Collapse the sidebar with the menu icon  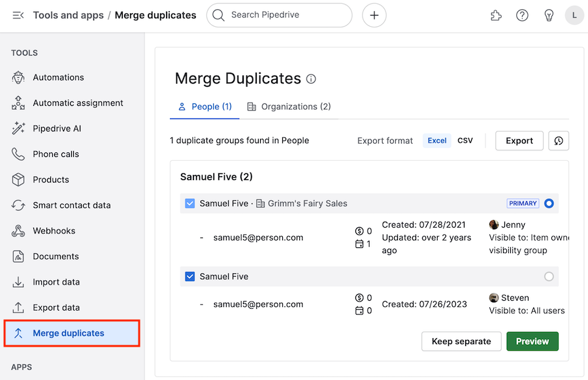click(18, 16)
